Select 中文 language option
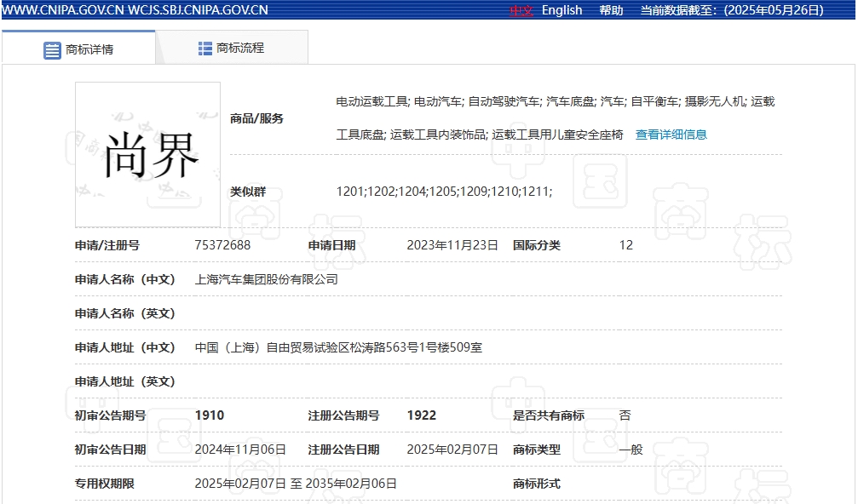858x504 pixels. 521,10
